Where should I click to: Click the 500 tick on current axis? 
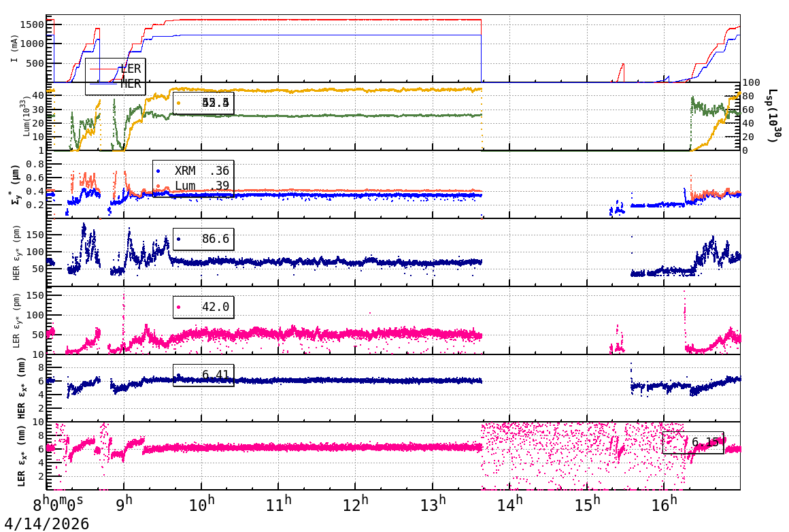point(35,63)
